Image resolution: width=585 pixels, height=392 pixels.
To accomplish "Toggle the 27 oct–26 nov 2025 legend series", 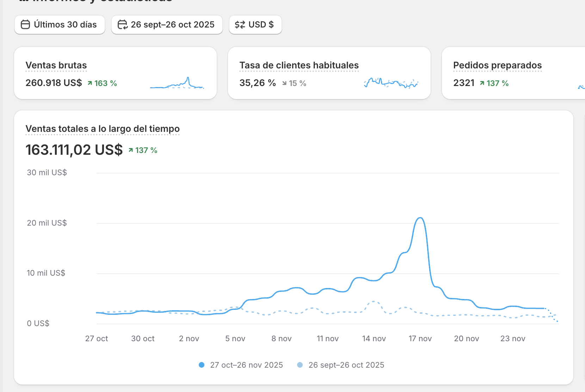I will [241, 365].
